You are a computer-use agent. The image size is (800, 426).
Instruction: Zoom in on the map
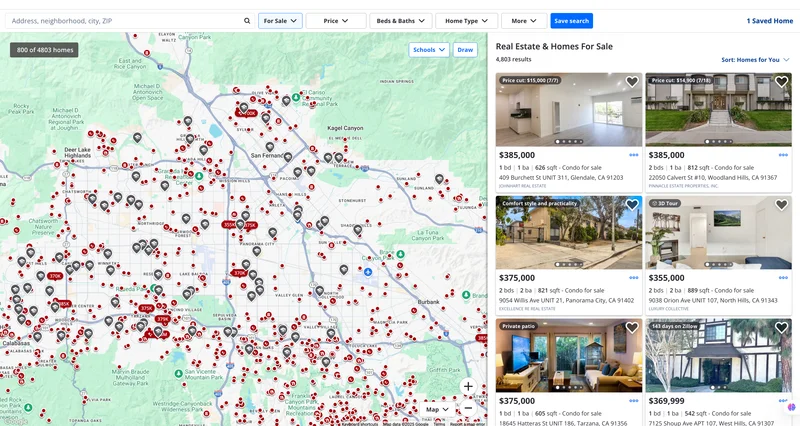click(468, 386)
